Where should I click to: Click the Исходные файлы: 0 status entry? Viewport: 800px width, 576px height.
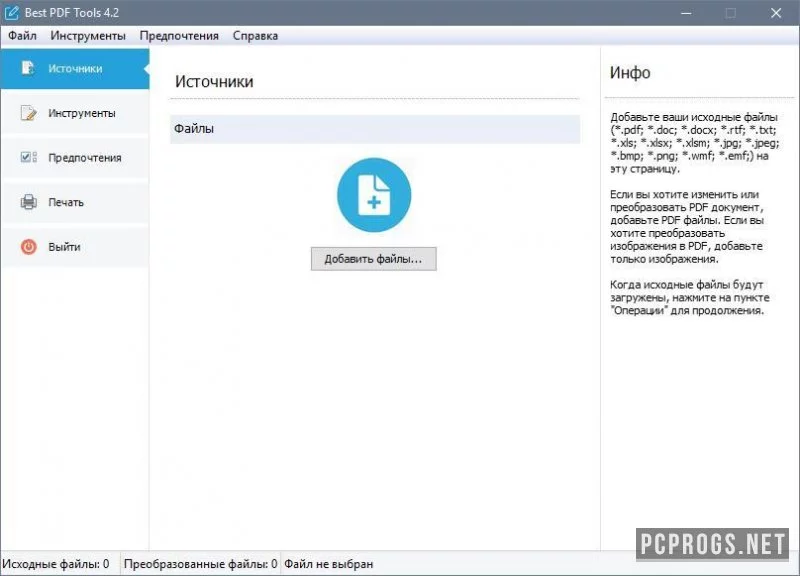[56, 564]
